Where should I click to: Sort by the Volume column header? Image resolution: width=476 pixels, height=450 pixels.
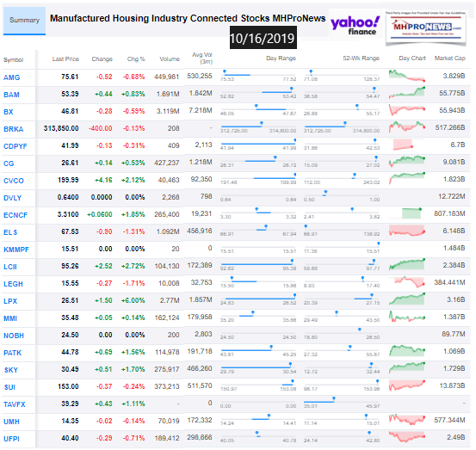[x=170, y=59]
